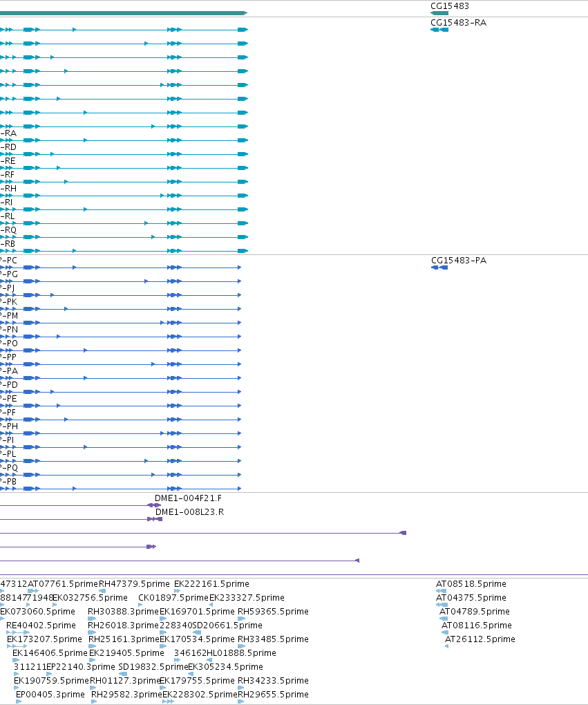
Task: Click the purple DME1-004F21.F end glyph
Action: 154,505
